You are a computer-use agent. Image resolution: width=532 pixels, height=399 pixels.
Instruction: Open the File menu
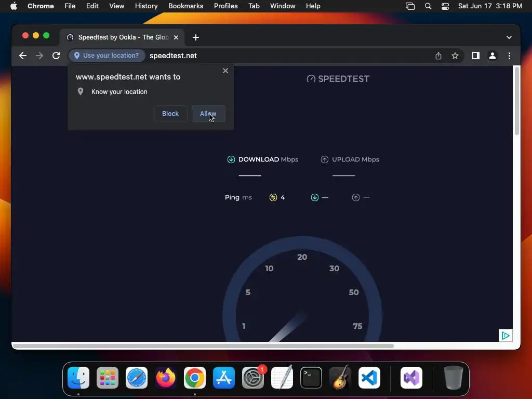point(70,6)
